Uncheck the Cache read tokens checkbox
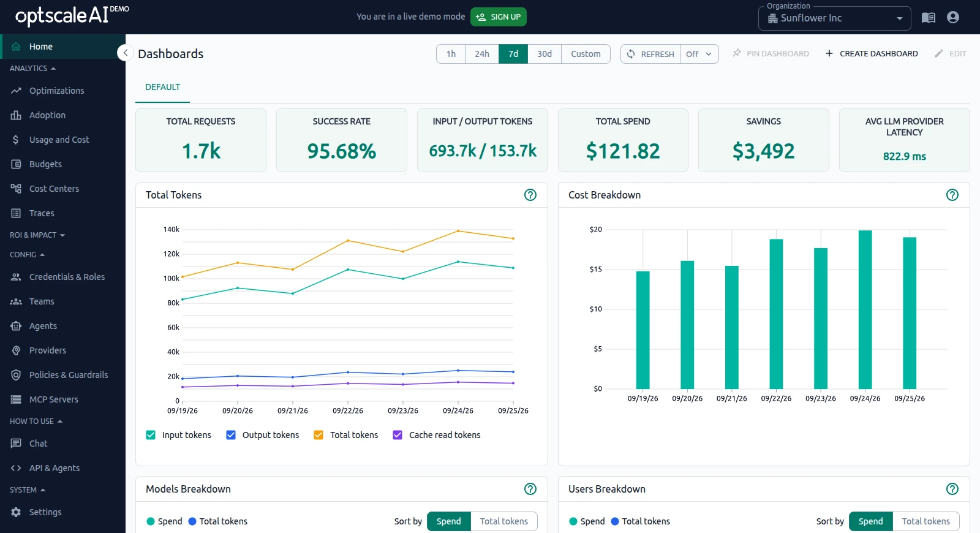The height and width of the screenshot is (533, 980). pos(398,435)
